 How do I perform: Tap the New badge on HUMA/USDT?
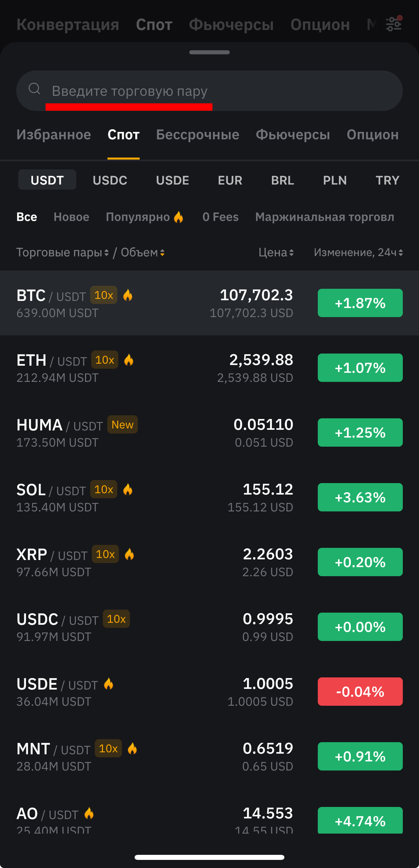click(122, 425)
